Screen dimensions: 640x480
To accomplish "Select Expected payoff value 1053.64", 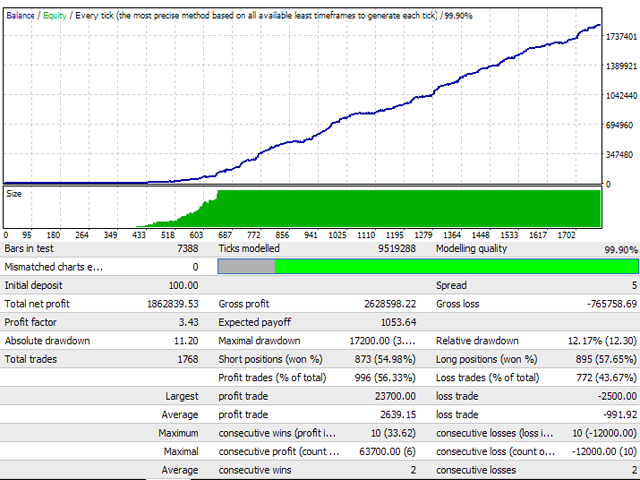I will click(x=398, y=322).
